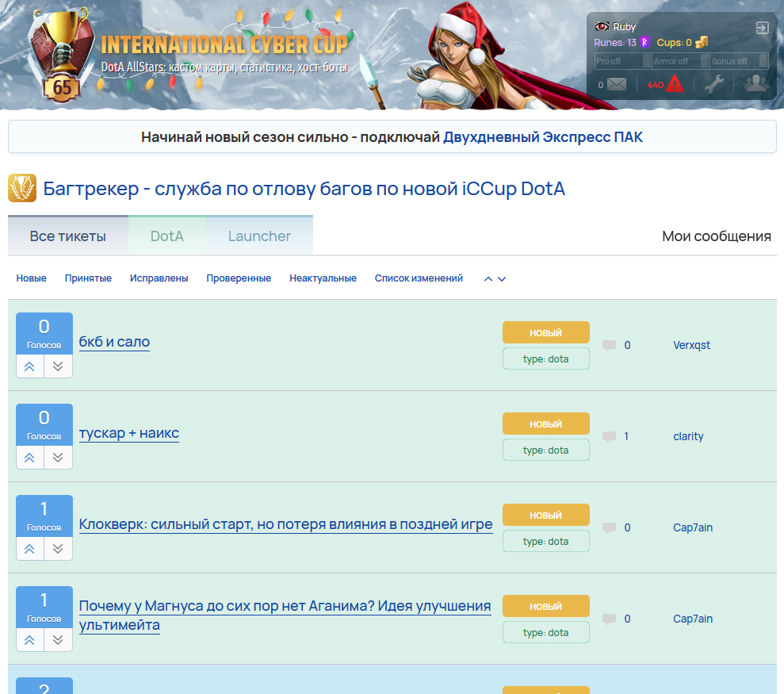
Task: Click 'type: dota' tag on Клокверк ticket
Action: point(546,541)
